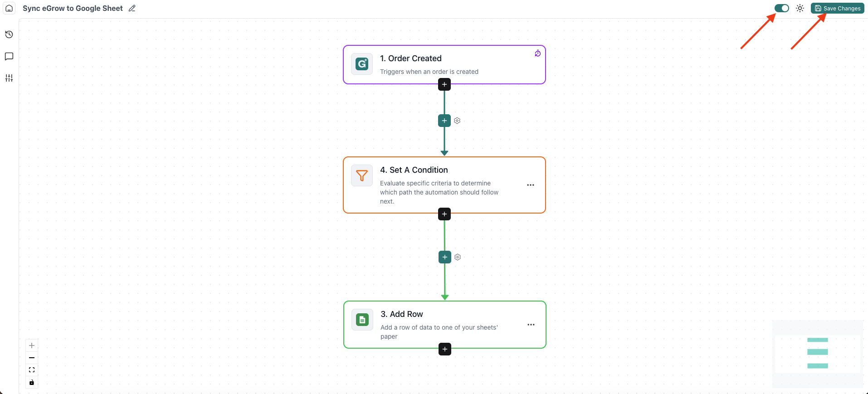Image resolution: width=868 pixels, height=394 pixels.
Task: Open the comments icon in sidebar
Action: tap(9, 56)
